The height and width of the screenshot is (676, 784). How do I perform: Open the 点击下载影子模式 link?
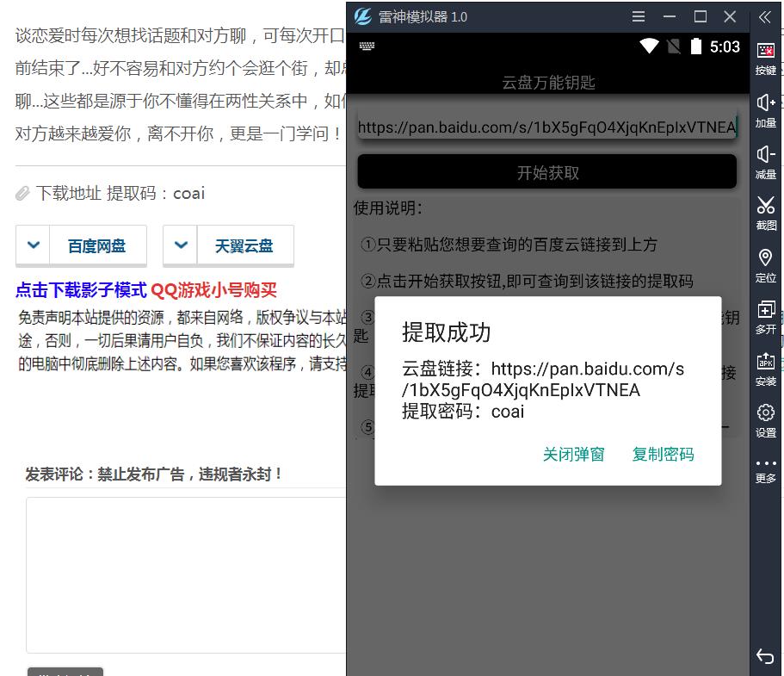click(81, 289)
